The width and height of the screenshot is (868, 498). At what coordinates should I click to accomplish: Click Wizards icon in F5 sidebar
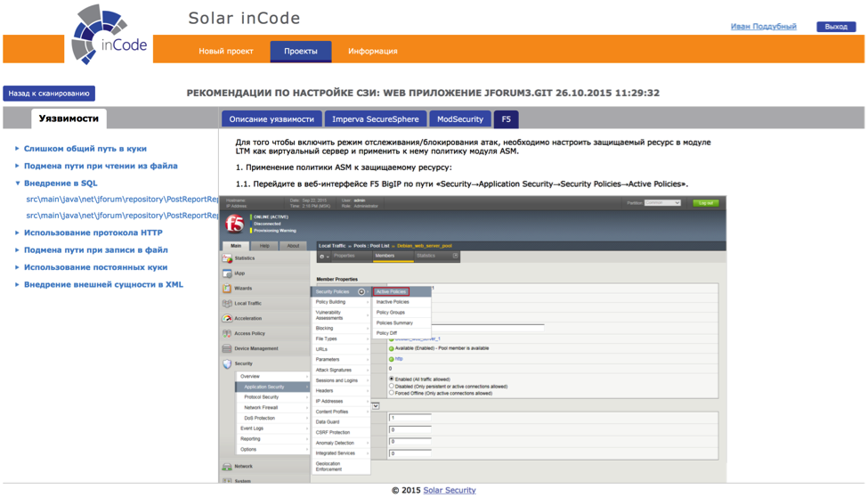[227, 288]
